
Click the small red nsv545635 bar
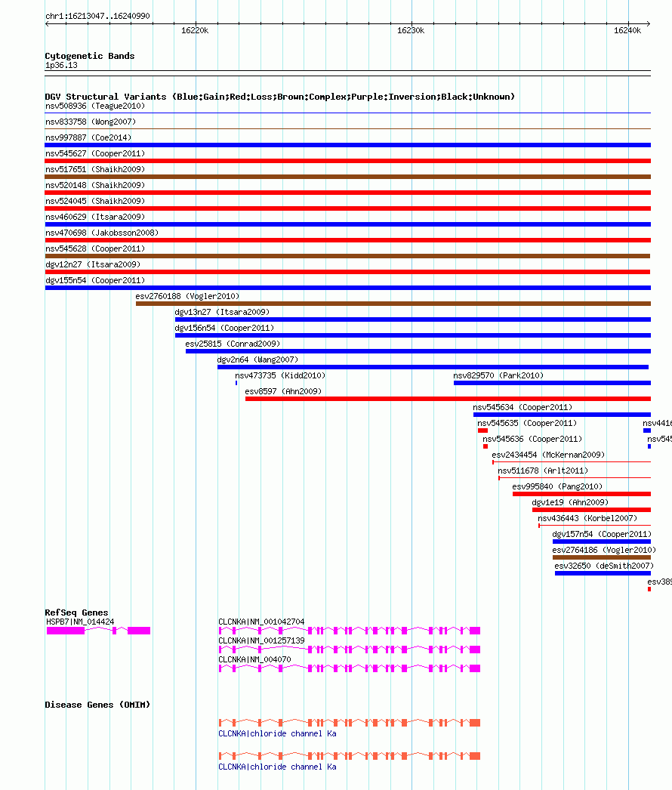[482, 430]
